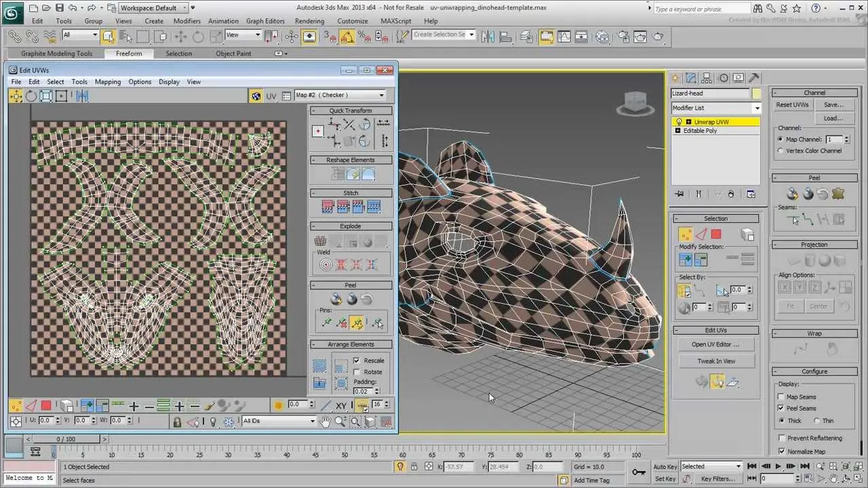Screen dimensions: 868x488
Task: Click the last Stitch custom icon
Action: 373,207
